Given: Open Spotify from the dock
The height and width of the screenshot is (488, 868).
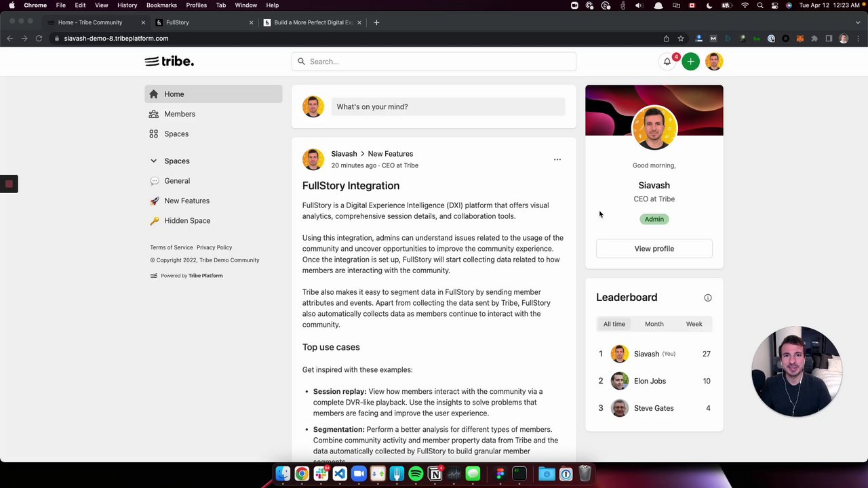Looking at the screenshot, I should pos(416,474).
